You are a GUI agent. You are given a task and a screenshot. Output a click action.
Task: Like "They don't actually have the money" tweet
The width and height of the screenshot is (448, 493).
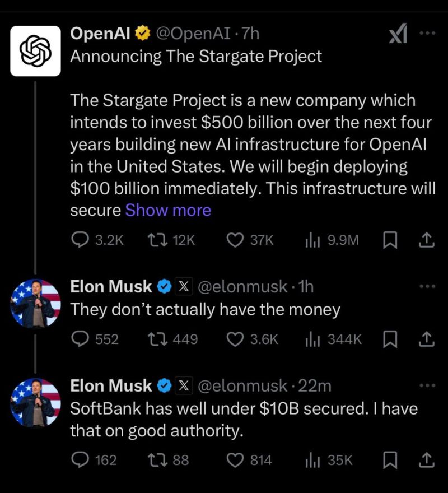point(234,339)
